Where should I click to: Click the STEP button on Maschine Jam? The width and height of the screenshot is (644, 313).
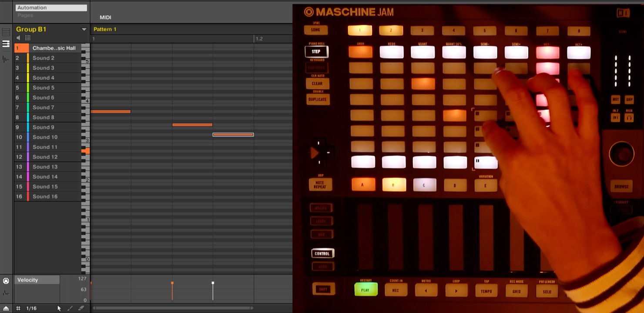pyautogui.click(x=316, y=52)
